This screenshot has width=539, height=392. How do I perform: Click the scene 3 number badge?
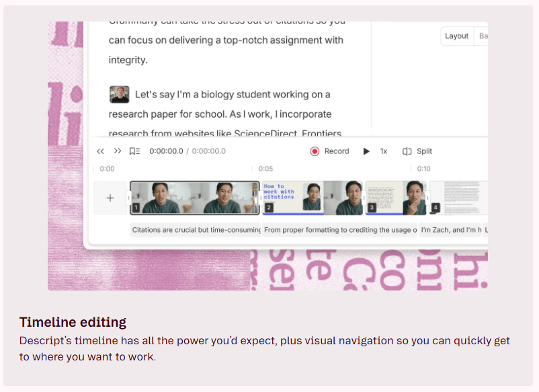pyautogui.click(x=372, y=208)
